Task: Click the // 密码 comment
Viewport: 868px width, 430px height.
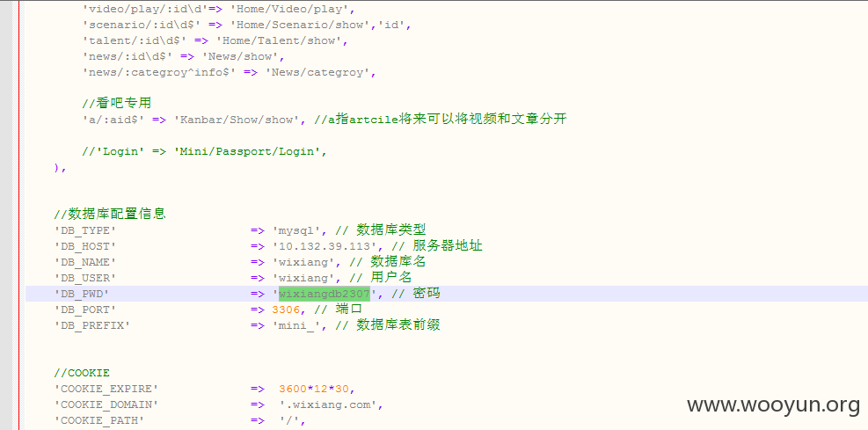Action: click(416, 294)
